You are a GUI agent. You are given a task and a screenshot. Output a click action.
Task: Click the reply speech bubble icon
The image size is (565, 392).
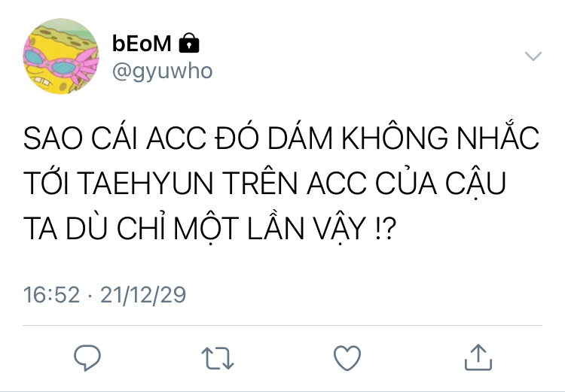click(87, 357)
